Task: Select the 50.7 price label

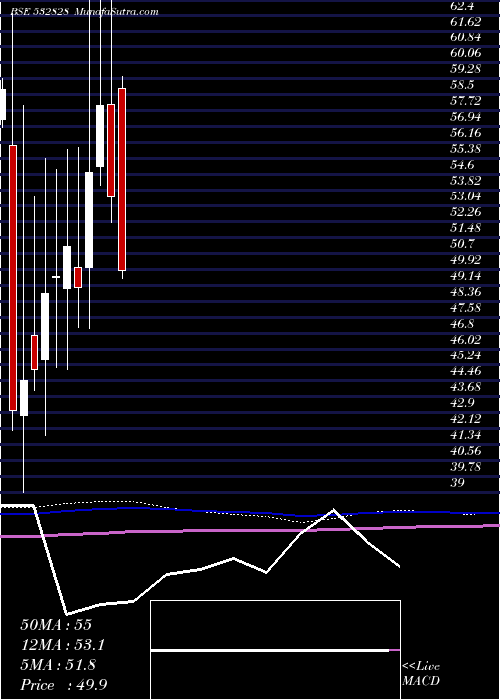Action: coord(461,244)
